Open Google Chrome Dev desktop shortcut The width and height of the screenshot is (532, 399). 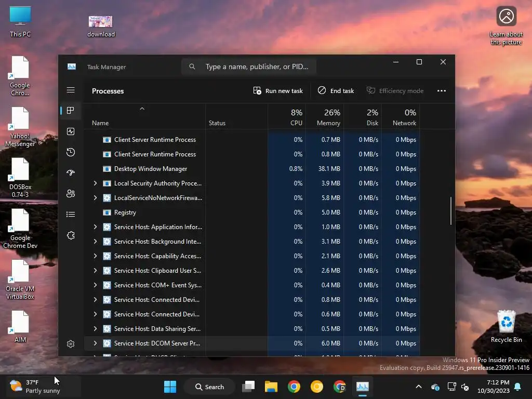(x=20, y=229)
